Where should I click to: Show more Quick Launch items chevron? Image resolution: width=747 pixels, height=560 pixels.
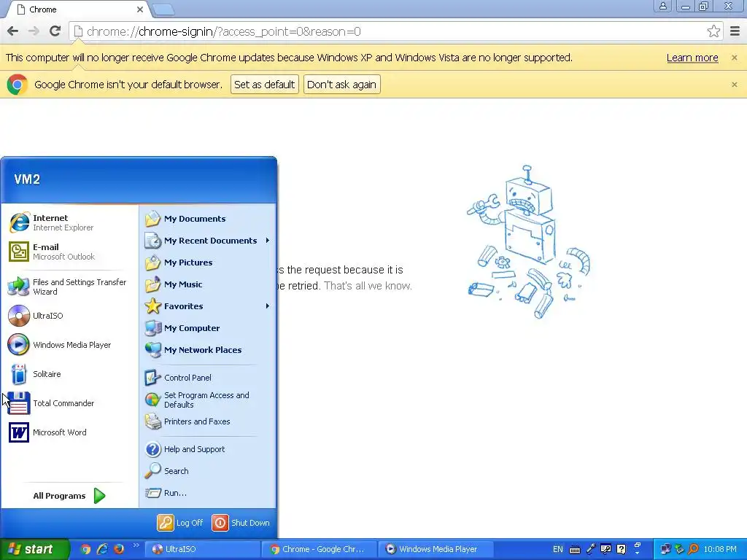(136, 545)
